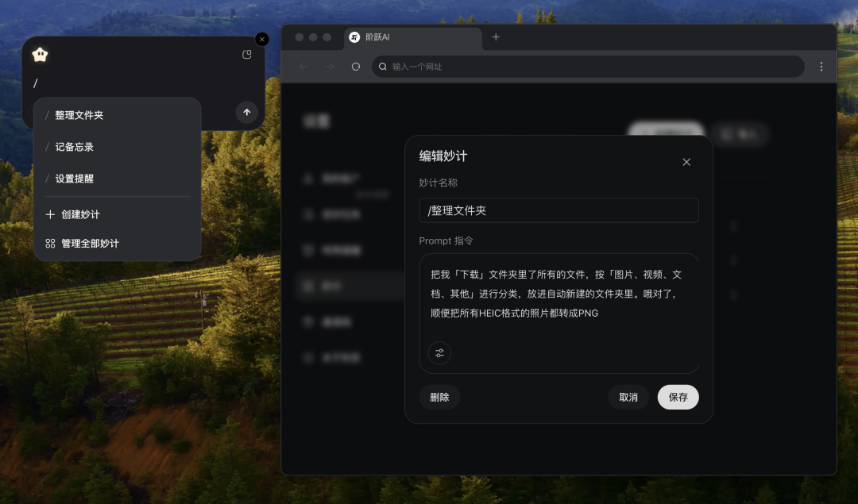Close the 编辑妙计 dialog with the X
The height and width of the screenshot is (504, 858).
(x=686, y=163)
